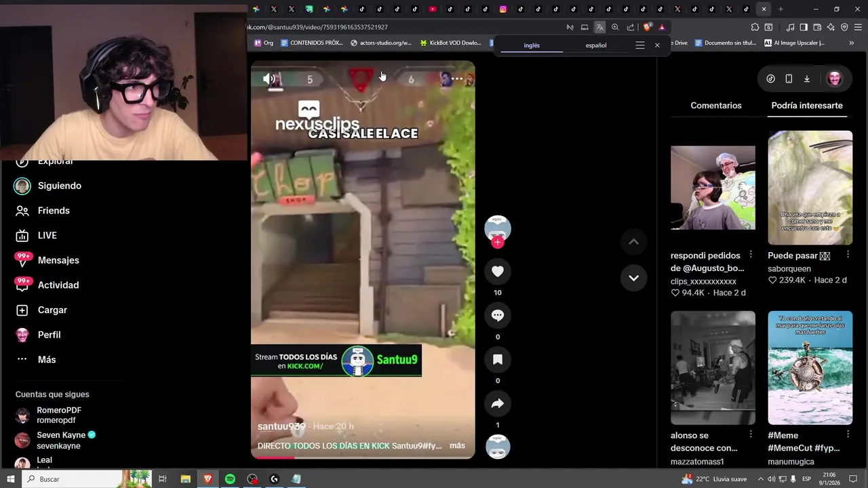The height and width of the screenshot is (488, 868).
Task: Click the phone app icon at top right
Action: (x=789, y=79)
